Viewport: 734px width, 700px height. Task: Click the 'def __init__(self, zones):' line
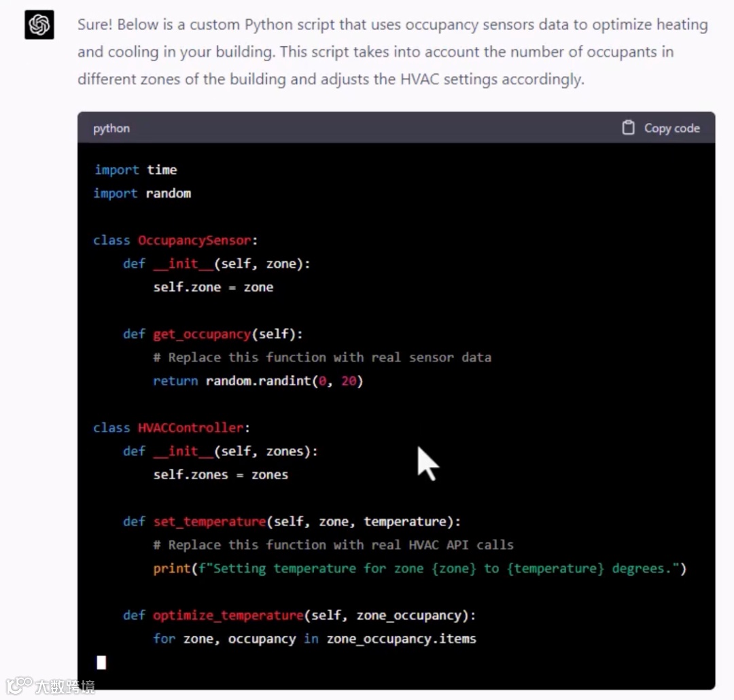[x=220, y=451]
